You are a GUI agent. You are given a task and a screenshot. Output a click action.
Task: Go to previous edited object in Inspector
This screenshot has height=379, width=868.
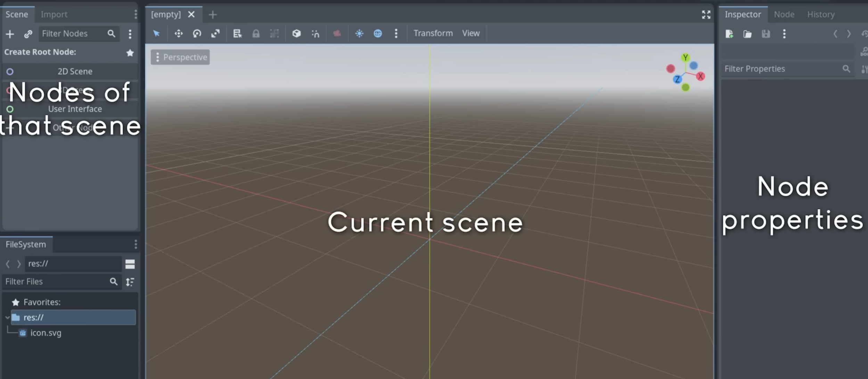(835, 34)
